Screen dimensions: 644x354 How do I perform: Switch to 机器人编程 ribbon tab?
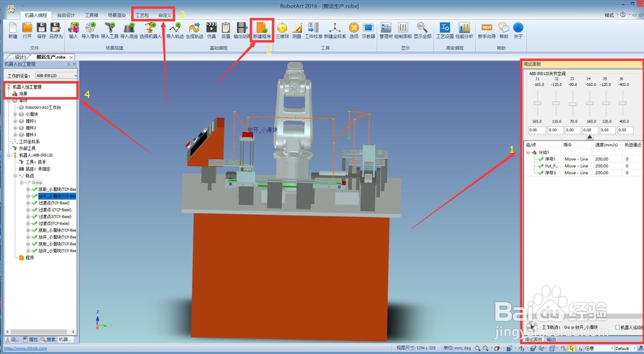click(x=35, y=15)
